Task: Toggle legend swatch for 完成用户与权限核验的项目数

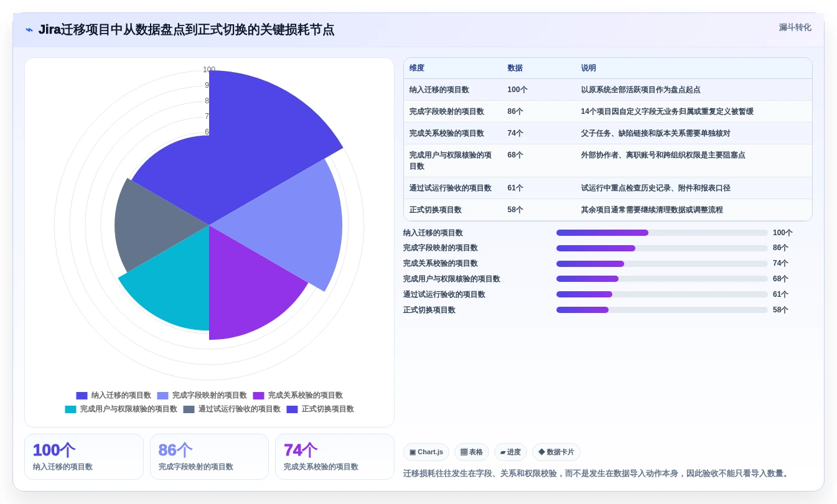Action: click(70, 409)
